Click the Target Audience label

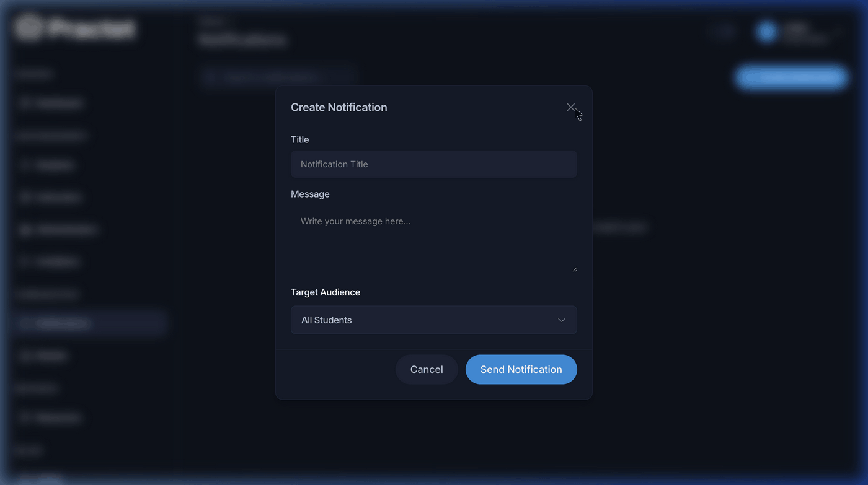click(325, 292)
